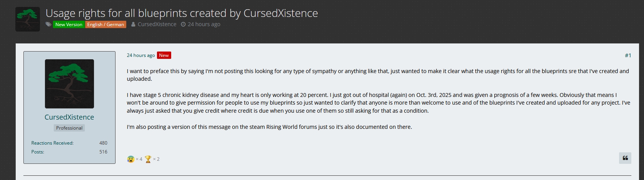Click the user icon beside the header author

[x=133, y=24]
